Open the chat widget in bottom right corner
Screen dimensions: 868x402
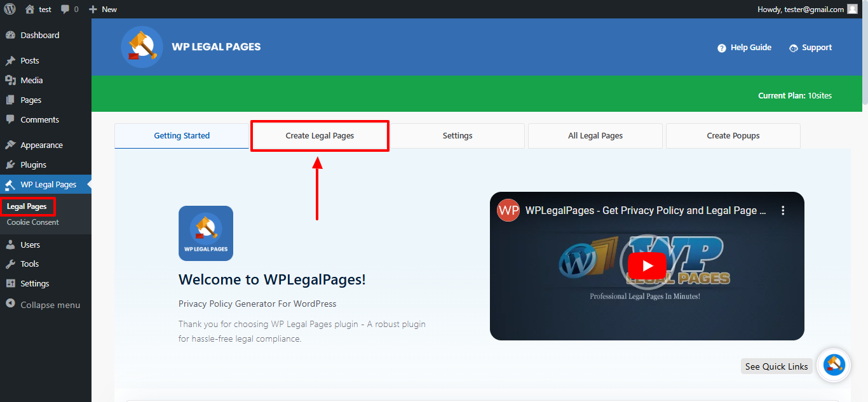(x=833, y=365)
